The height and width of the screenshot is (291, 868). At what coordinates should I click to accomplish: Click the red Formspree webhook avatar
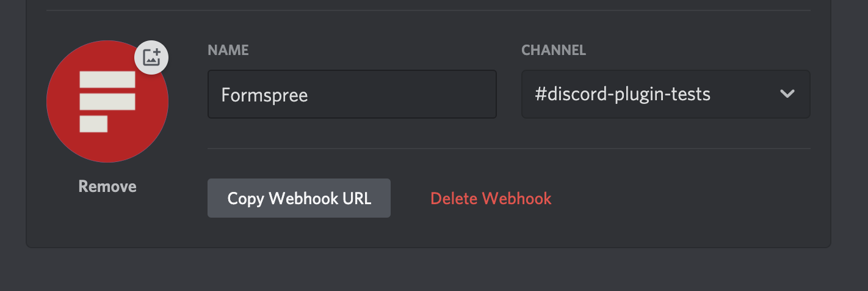[107, 101]
